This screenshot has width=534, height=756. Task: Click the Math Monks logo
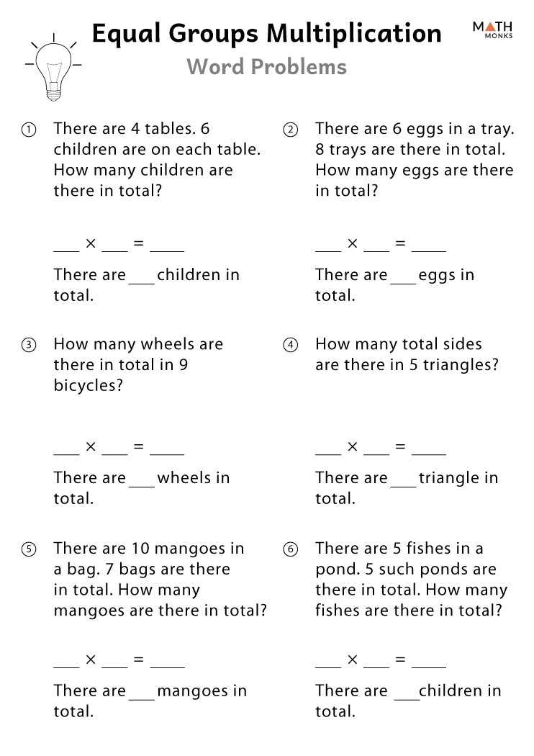tap(492, 30)
